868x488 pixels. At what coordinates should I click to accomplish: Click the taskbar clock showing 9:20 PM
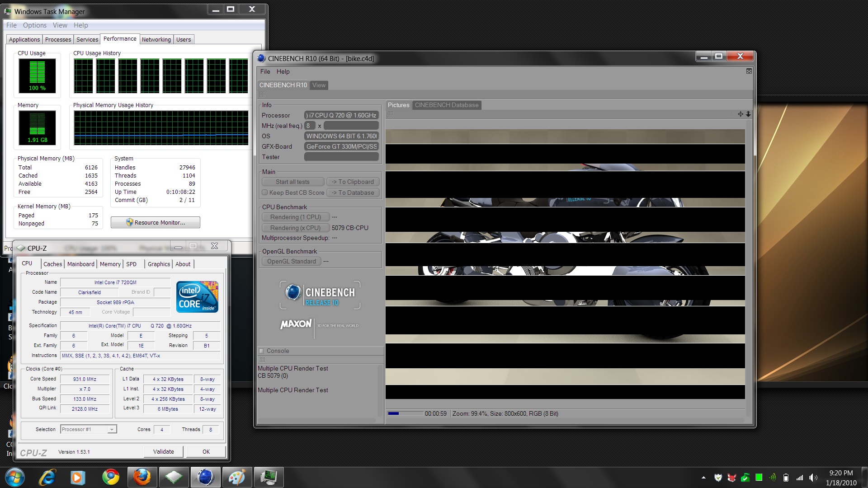coord(841,478)
